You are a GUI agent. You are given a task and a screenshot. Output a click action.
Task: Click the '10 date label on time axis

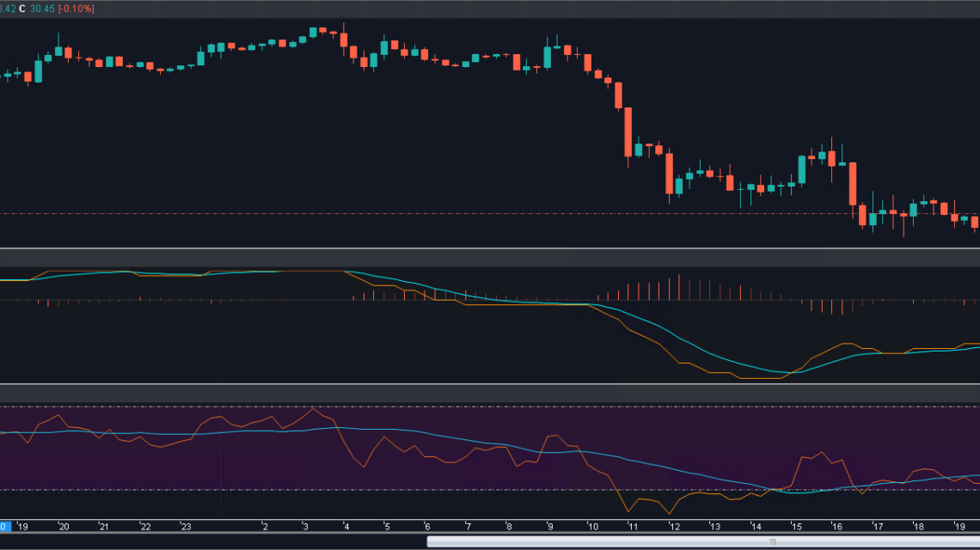click(591, 526)
